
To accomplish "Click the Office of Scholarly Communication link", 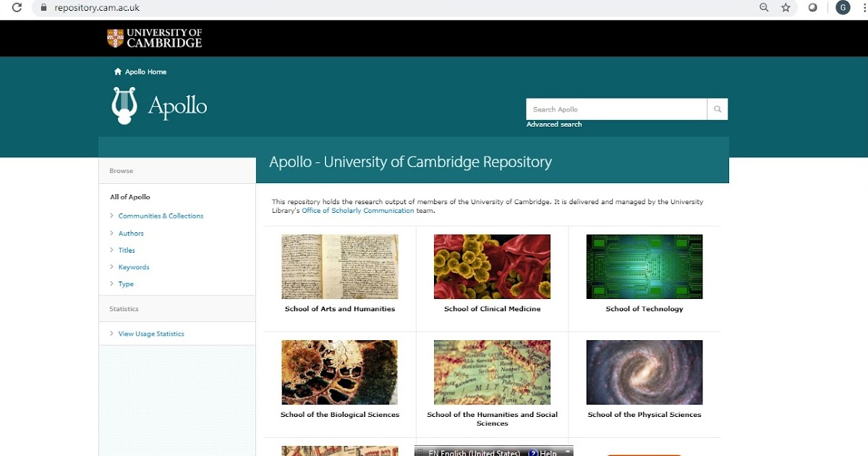I will click(x=357, y=210).
